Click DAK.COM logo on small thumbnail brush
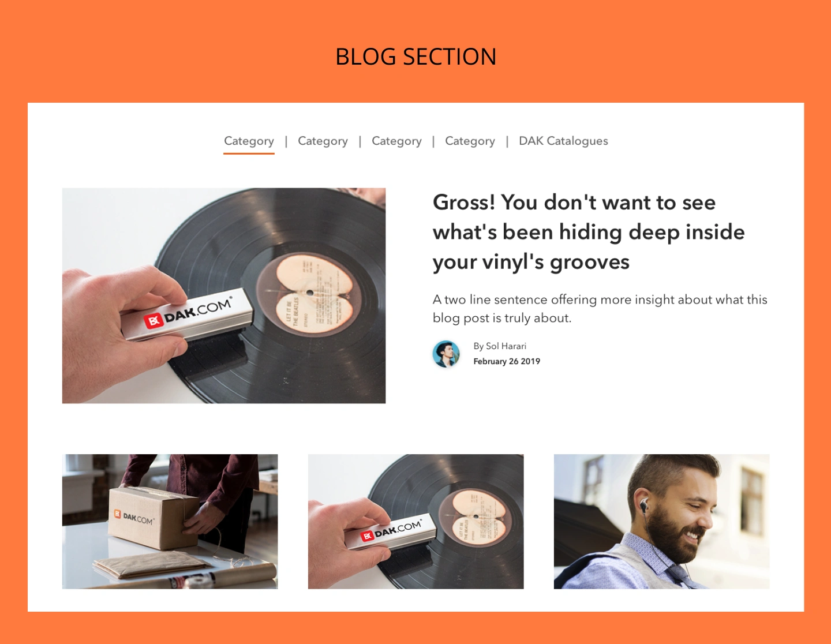 [391, 530]
